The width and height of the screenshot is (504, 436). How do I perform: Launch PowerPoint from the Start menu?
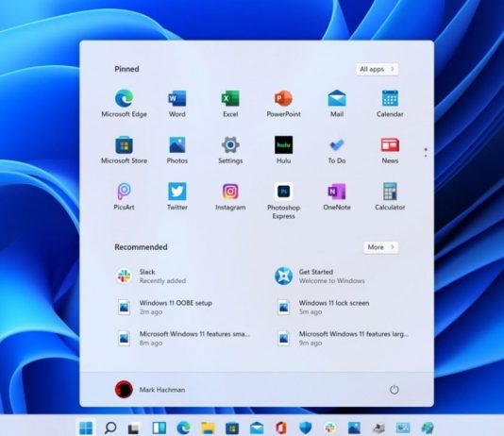click(283, 104)
